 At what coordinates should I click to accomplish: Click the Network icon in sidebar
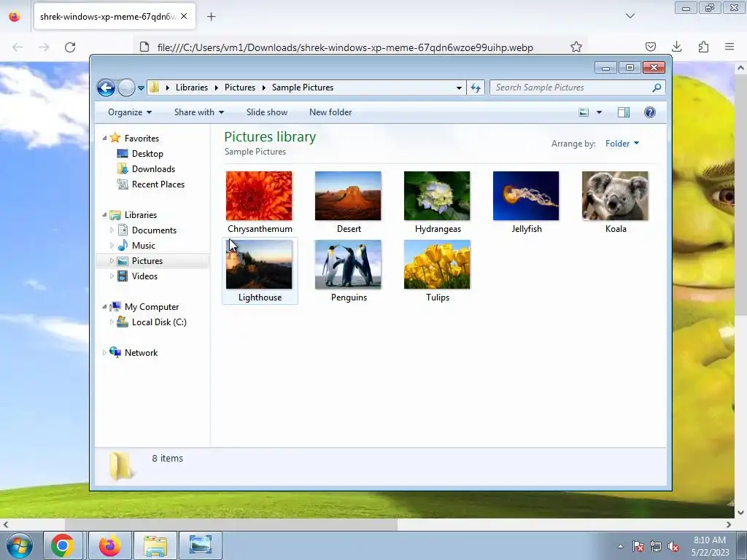[115, 353]
